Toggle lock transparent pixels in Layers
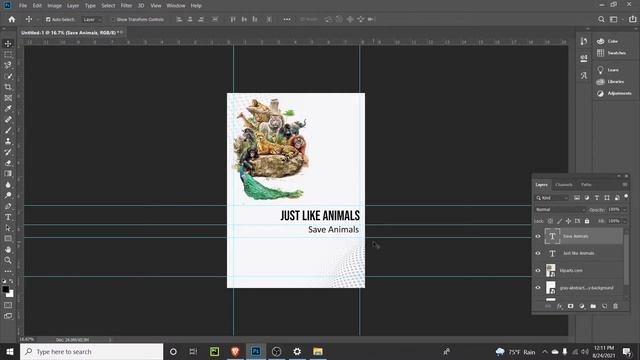Screen dimensions: 640x360 point(550,221)
